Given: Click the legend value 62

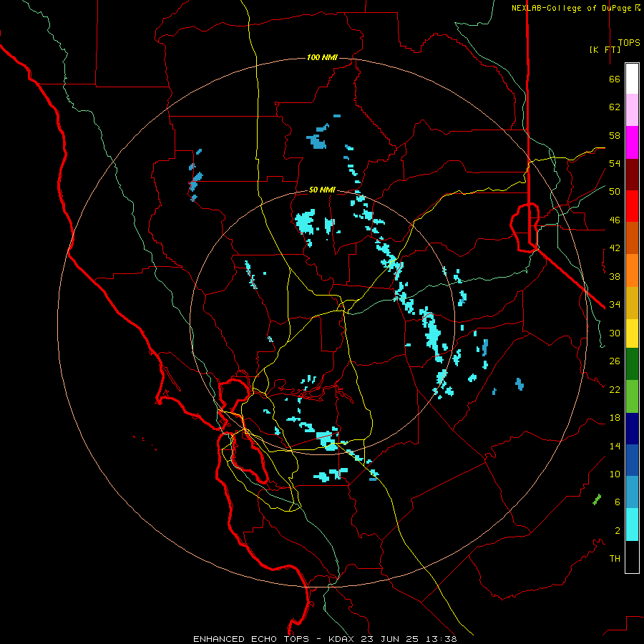Looking at the screenshot, I should [615, 107].
